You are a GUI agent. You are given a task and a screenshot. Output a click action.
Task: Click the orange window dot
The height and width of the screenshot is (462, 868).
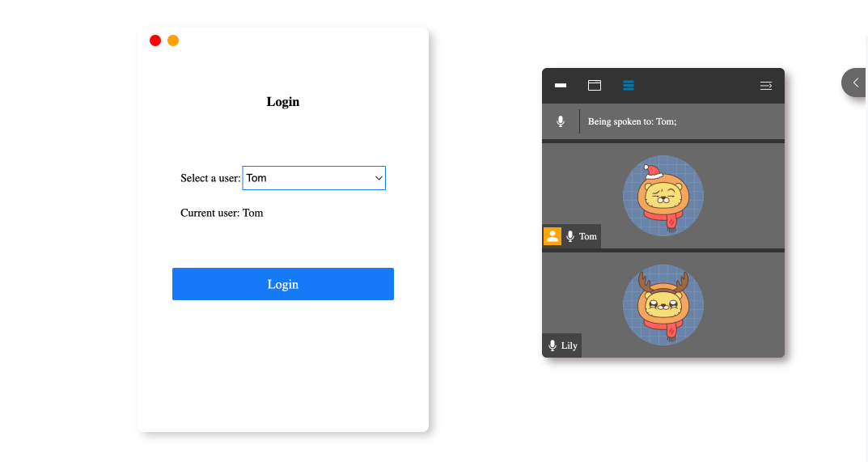[173, 40]
